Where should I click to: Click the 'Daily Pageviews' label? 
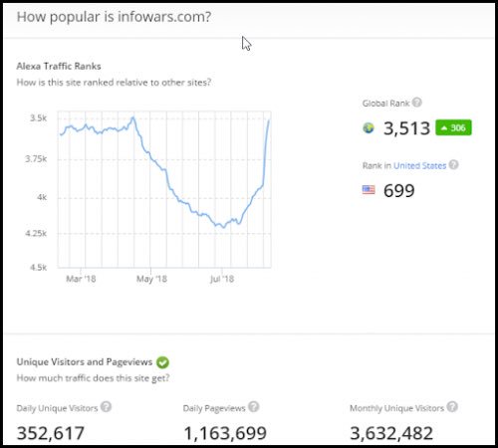(214, 408)
